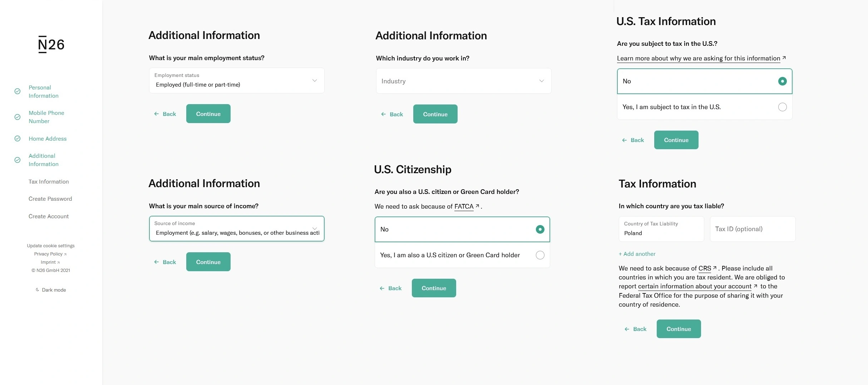Open the Employment status dropdown

236,81
